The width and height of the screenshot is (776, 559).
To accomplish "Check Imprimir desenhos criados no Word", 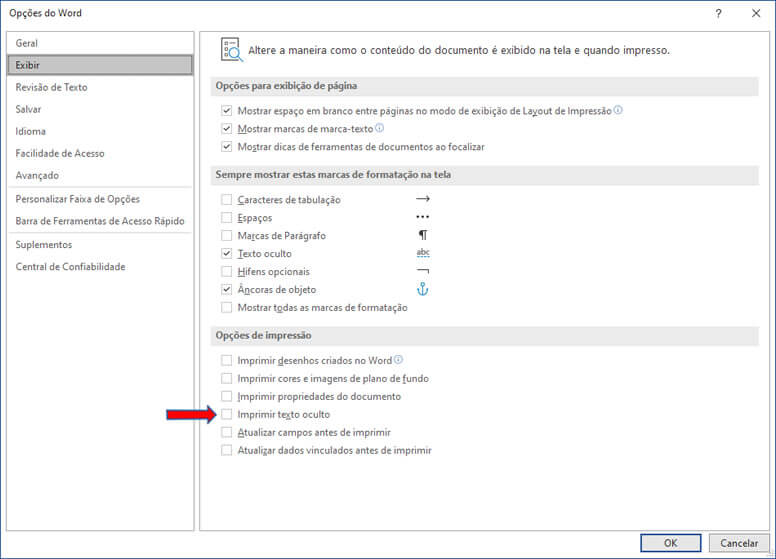I will click(x=227, y=360).
